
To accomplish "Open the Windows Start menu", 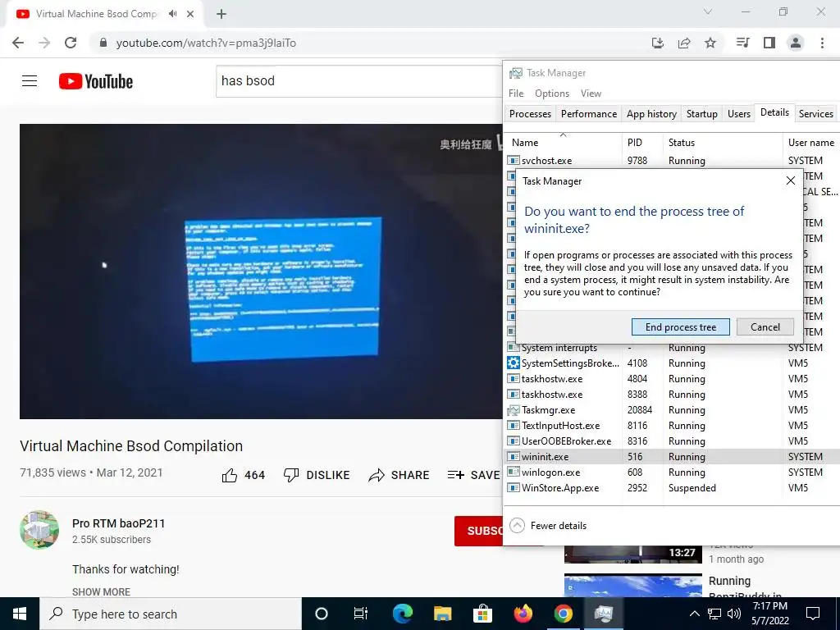I will 20,614.
